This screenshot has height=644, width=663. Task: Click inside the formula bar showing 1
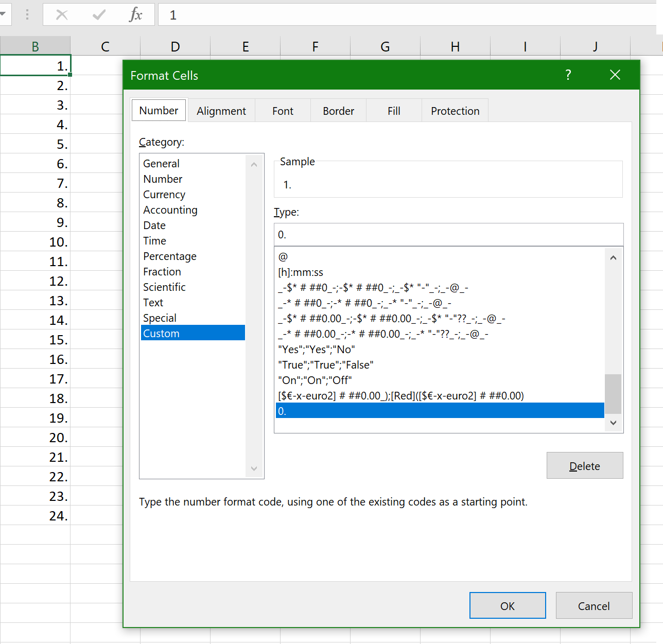click(x=408, y=14)
